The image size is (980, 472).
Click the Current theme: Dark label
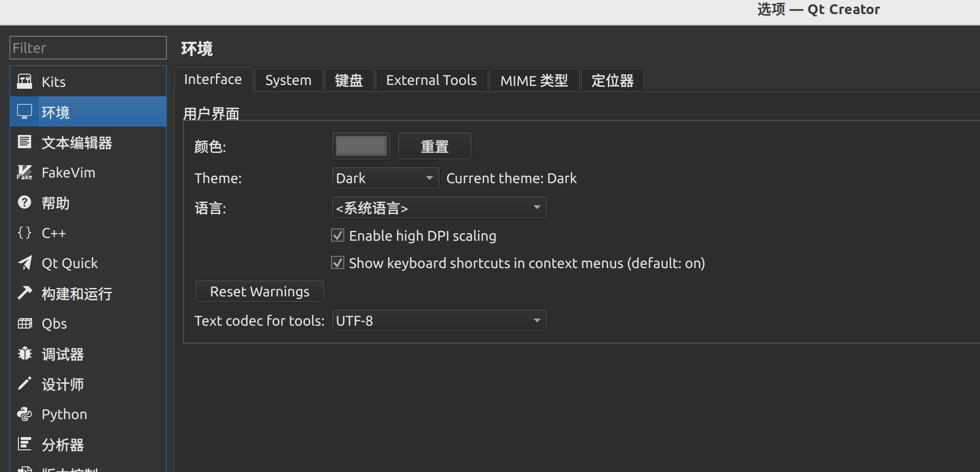coord(512,178)
